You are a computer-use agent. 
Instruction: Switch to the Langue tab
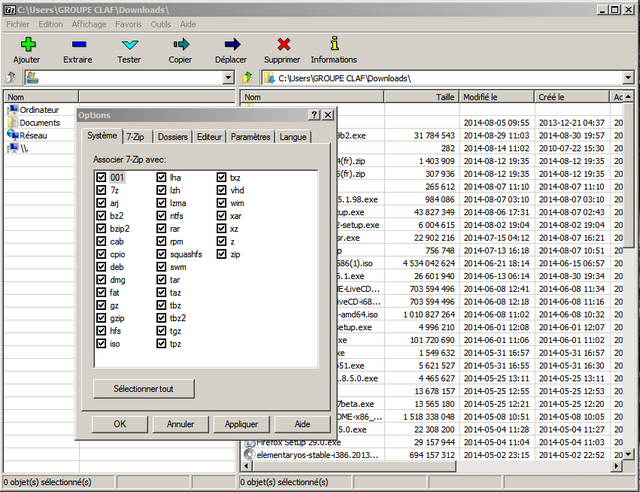293,136
